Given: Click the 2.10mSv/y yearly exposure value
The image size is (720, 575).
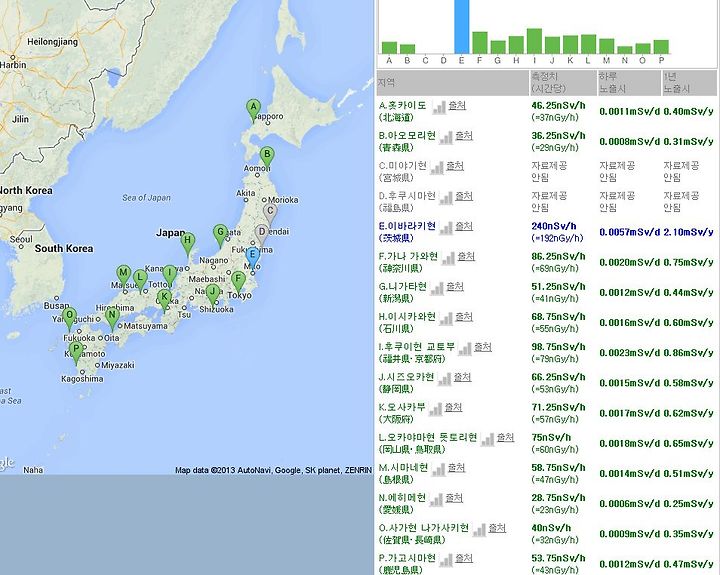Looking at the screenshot, I should click(x=688, y=232).
